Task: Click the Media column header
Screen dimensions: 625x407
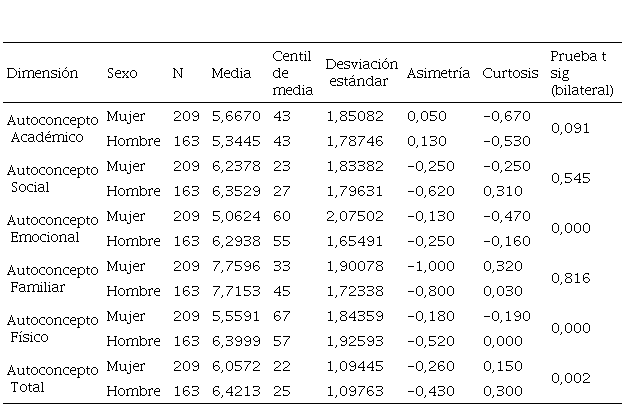Action: point(231,74)
